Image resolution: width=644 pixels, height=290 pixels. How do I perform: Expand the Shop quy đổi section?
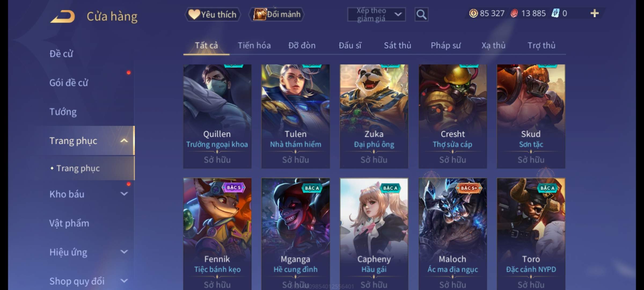[x=124, y=281]
